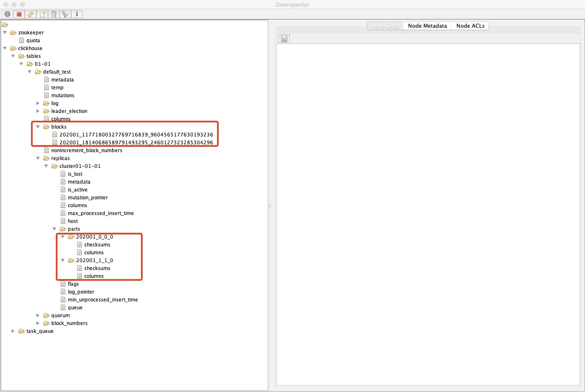Click the Delete Node trash icon
The width and height of the screenshot is (585, 392).
(54, 14)
